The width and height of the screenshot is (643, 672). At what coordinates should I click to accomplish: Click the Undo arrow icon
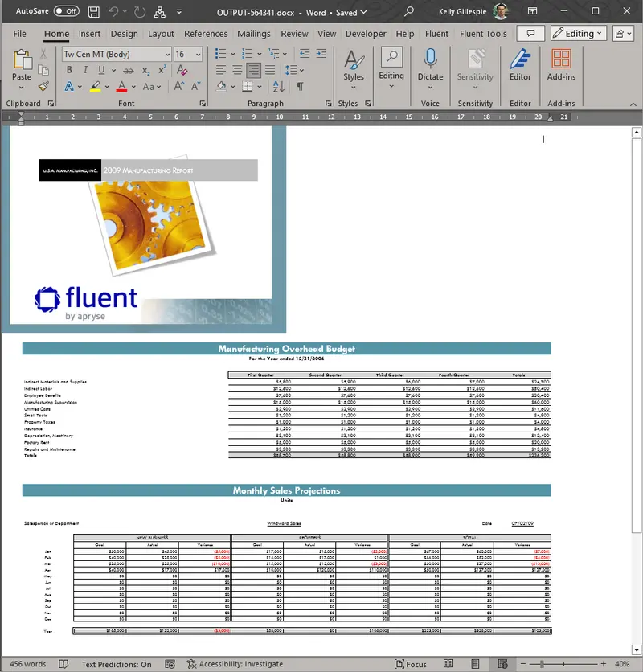(x=113, y=12)
